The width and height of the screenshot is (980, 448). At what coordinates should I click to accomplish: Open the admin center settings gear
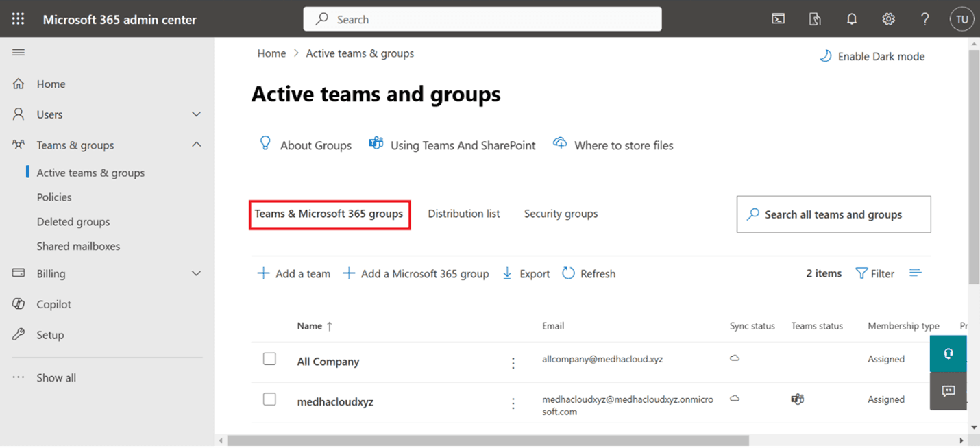pyautogui.click(x=888, y=18)
